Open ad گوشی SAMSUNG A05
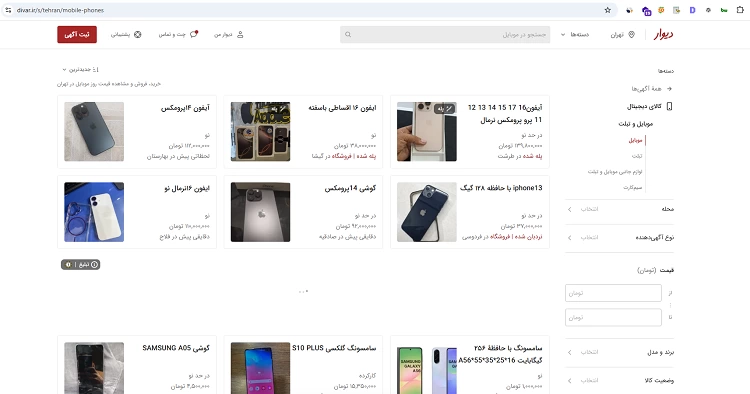The width and height of the screenshot is (750, 394). (x=137, y=365)
